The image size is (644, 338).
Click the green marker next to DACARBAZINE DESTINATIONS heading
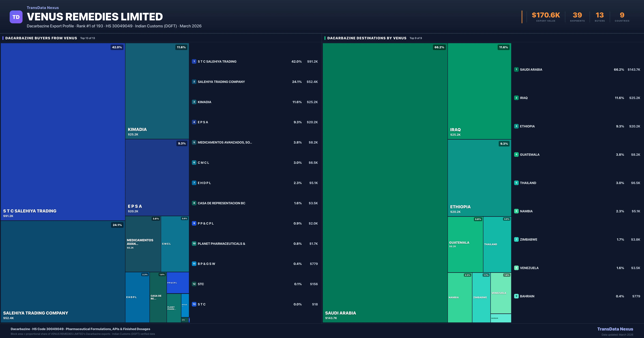coord(325,38)
